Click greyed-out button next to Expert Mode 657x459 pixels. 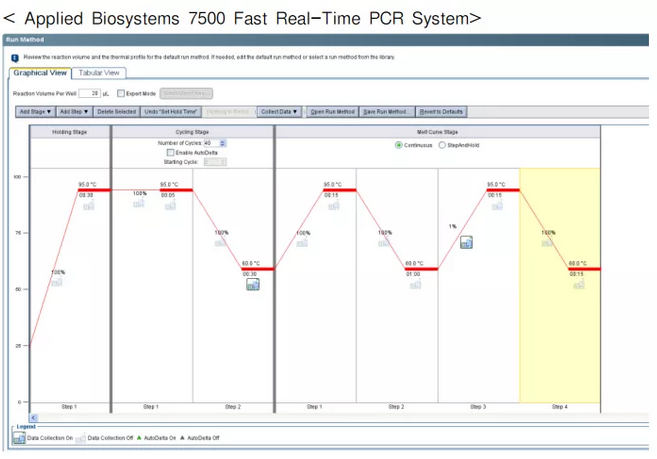(x=186, y=93)
